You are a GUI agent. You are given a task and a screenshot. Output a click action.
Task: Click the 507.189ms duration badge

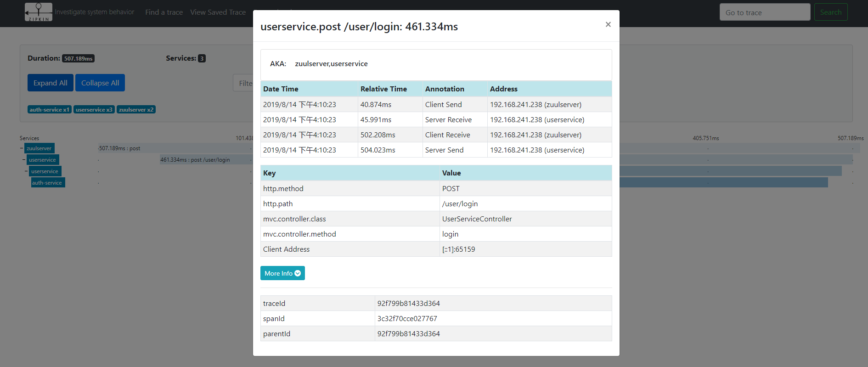79,59
